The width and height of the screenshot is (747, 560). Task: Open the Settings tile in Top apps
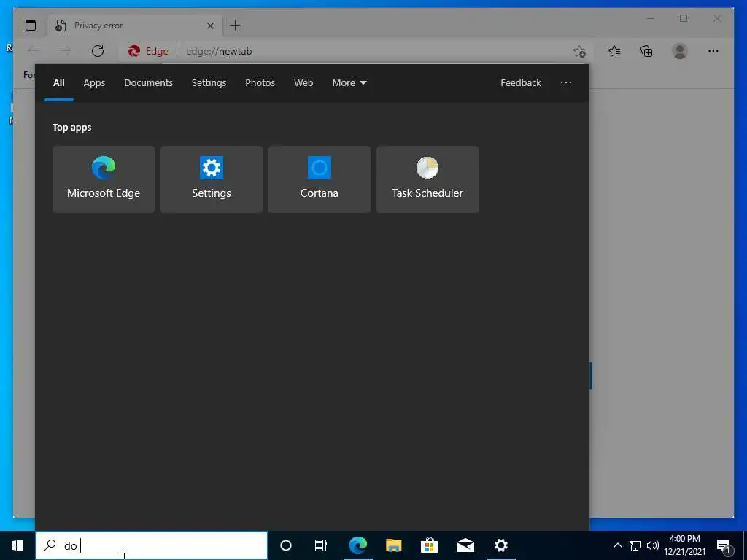tap(212, 179)
